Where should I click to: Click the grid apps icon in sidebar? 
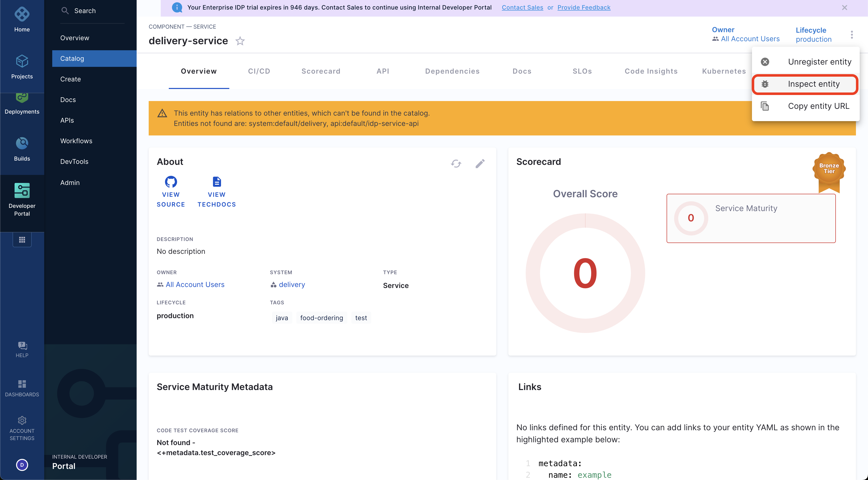click(22, 240)
